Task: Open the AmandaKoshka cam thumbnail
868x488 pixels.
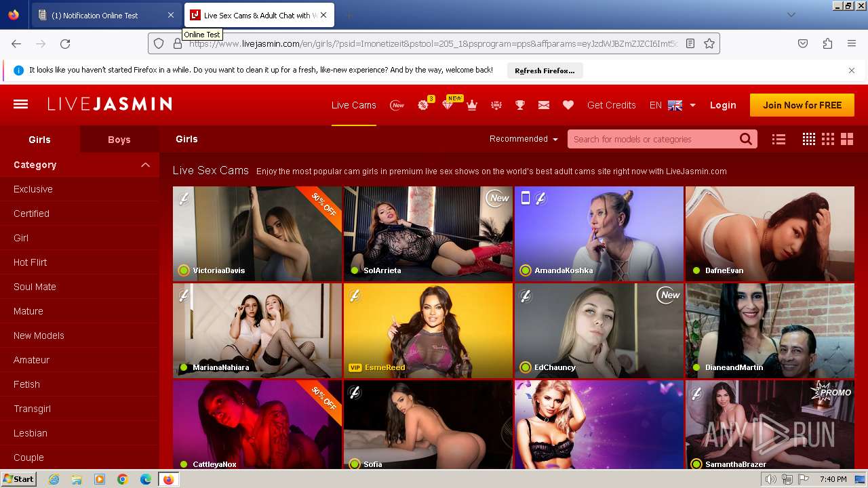Action: [x=599, y=234]
